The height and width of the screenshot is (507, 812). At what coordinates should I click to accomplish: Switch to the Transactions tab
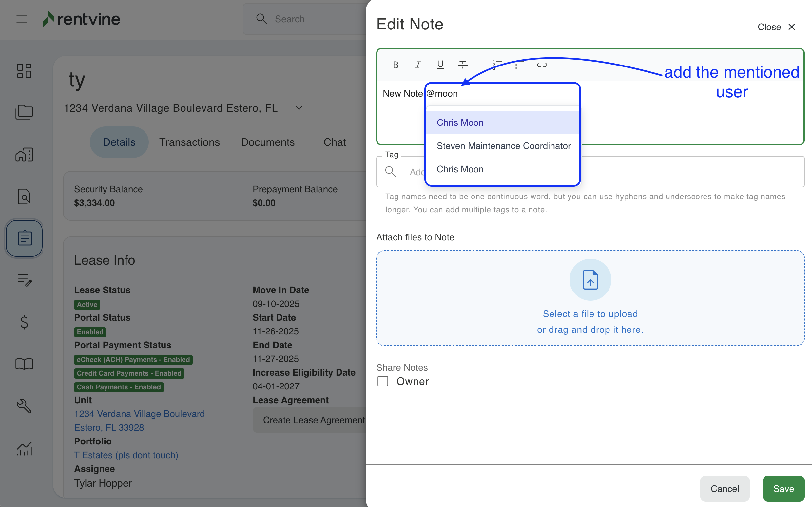pos(189,142)
